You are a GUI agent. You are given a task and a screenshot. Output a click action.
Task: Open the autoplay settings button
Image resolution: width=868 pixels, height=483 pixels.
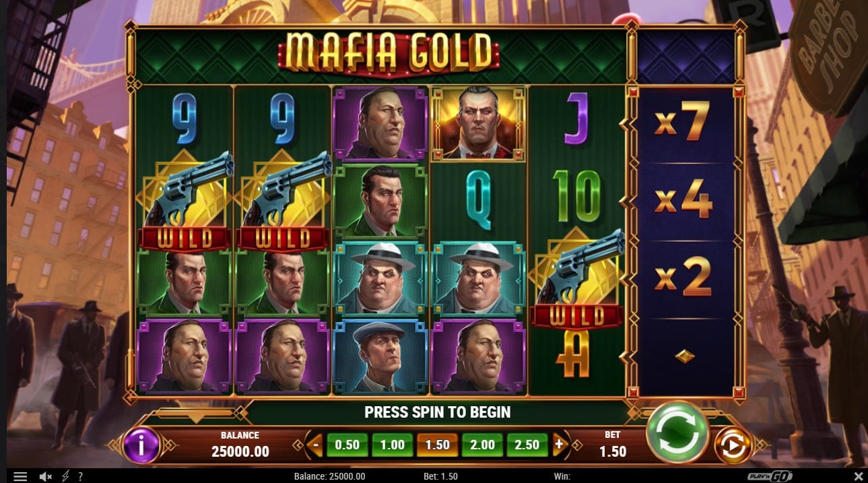click(732, 445)
